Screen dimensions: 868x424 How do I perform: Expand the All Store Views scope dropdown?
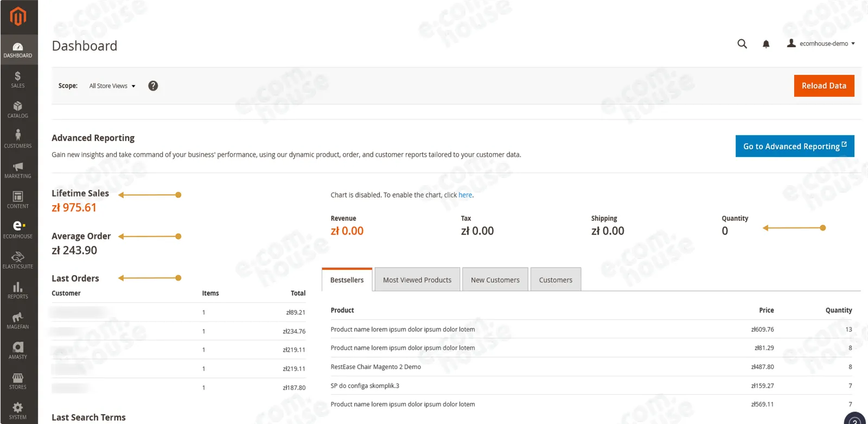click(x=112, y=86)
